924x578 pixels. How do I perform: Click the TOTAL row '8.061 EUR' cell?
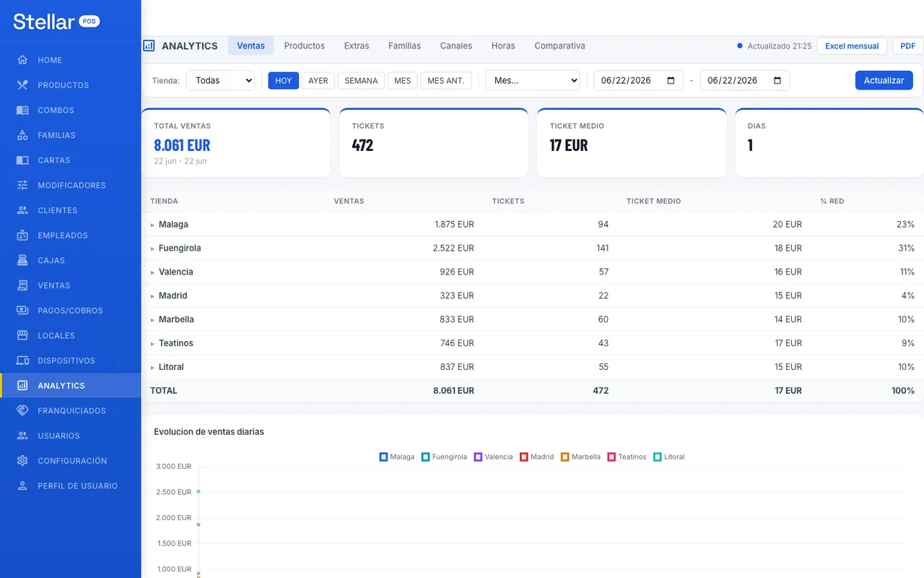[453, 391]
